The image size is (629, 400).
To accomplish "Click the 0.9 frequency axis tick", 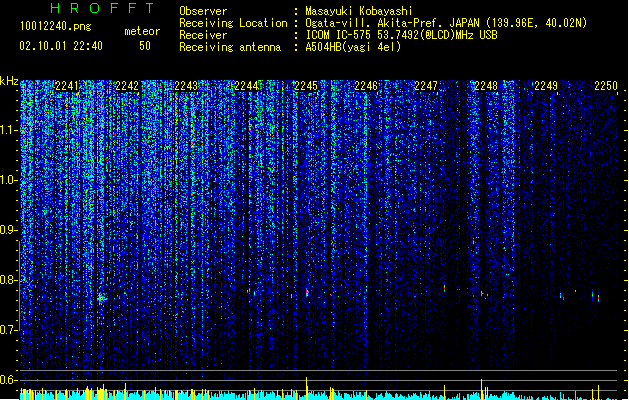I will tap(8, 230).
